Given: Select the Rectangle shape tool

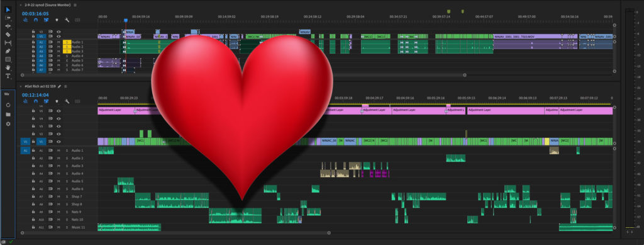Looking at the screenshot, I should tap(8, 59).
